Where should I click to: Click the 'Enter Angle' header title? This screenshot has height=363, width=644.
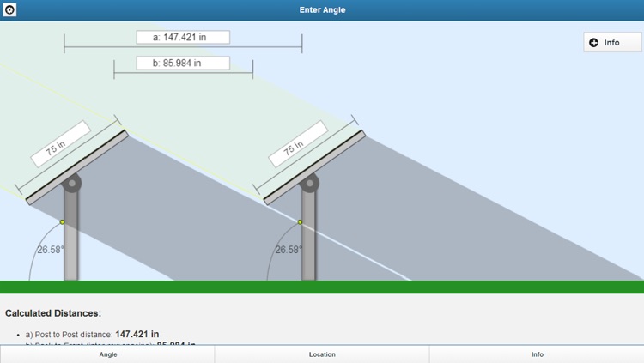coord(322,9)
